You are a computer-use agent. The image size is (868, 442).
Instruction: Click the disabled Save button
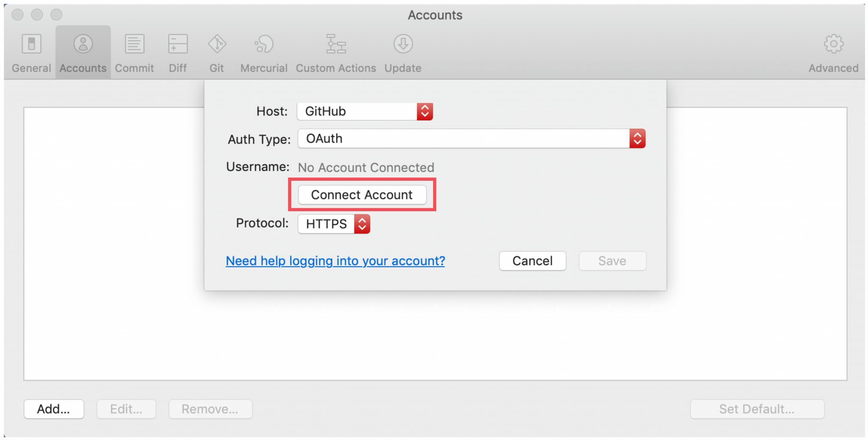pos(612,261)
